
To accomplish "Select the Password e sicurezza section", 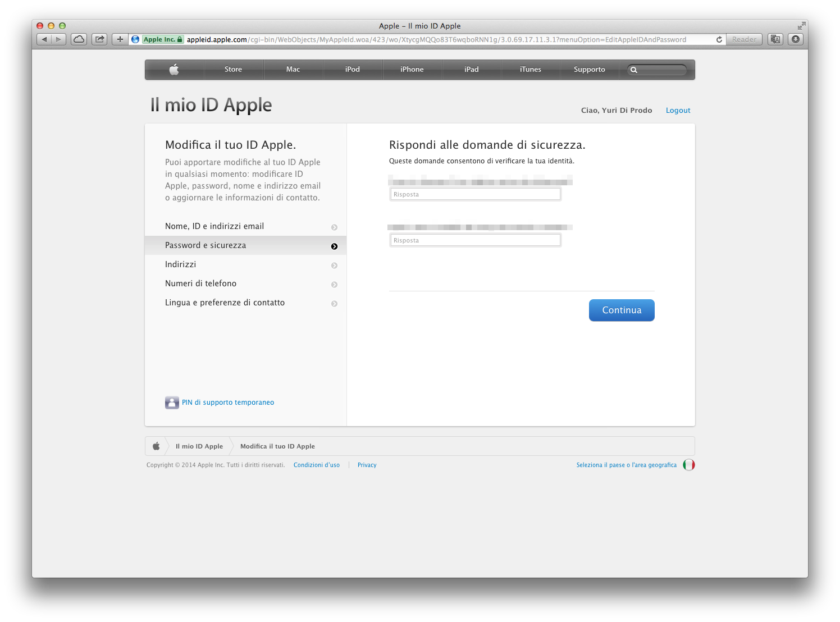I will pyautogui.click(x=245, y=245).
